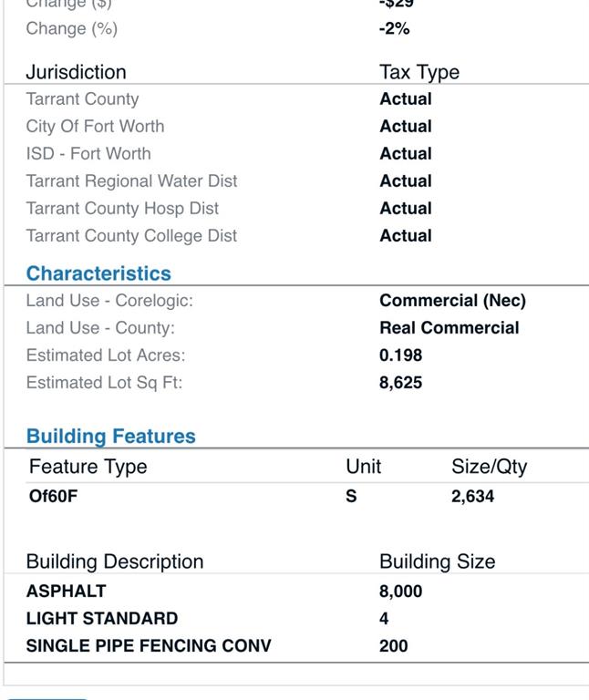Select the Feature Type column header

(88, 467)
